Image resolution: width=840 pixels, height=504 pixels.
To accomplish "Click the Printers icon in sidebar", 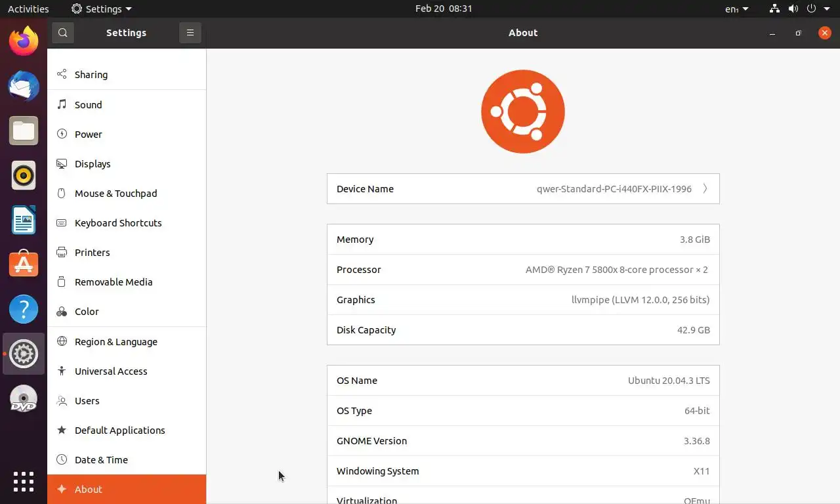I will (62, 252).
